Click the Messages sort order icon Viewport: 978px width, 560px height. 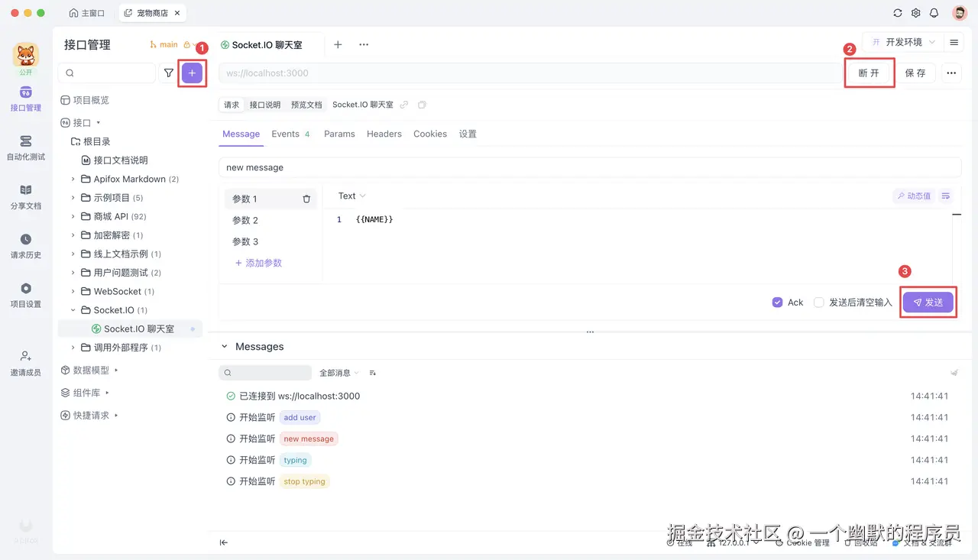[373, 373]
